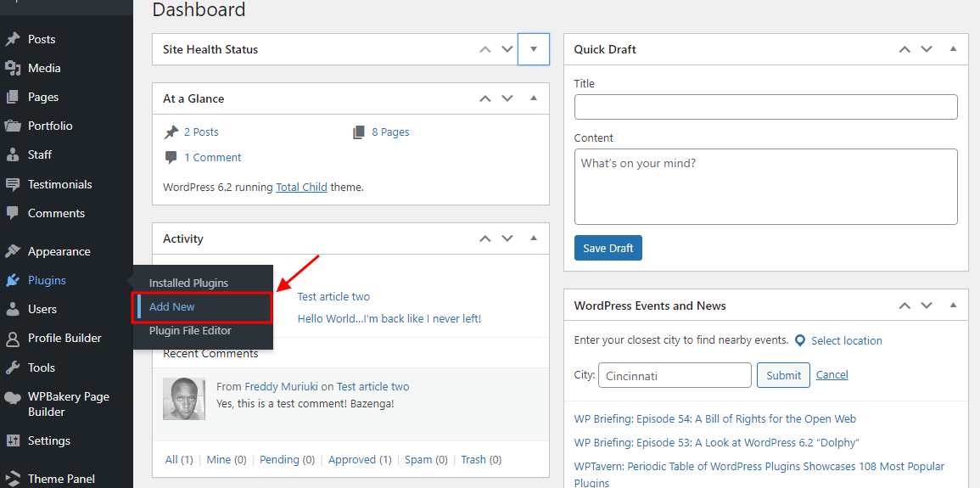Open WP Briefing Episode 53 news link
980x488 pixels.
coord(717,443)
